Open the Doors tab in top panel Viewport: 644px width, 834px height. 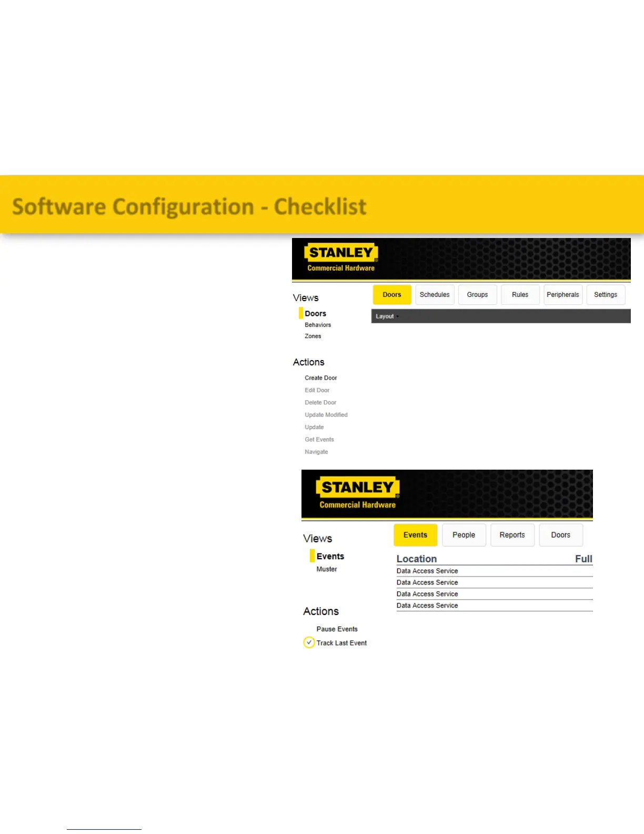point(392,295)
